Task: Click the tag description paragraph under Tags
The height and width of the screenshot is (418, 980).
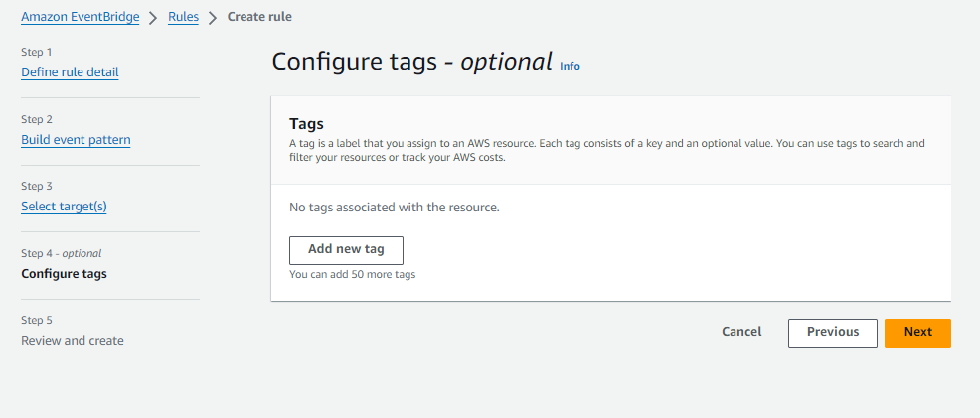Action: 607,150
